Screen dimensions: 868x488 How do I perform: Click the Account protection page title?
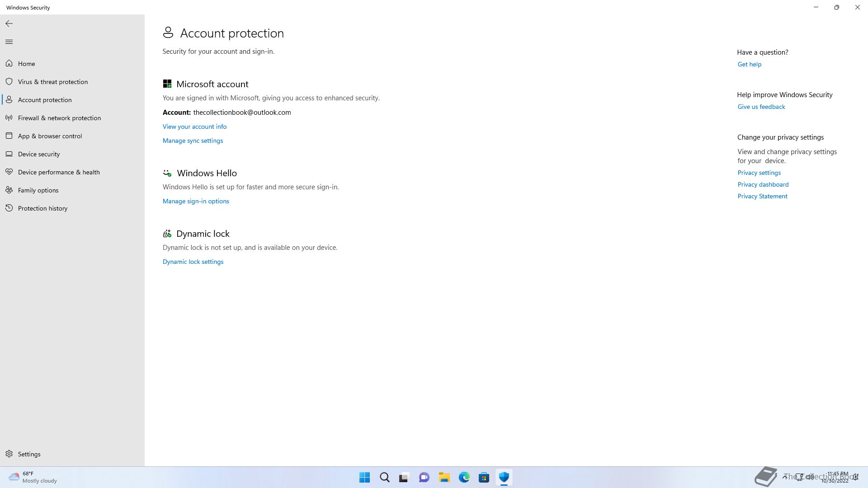(x=232, y=33)
